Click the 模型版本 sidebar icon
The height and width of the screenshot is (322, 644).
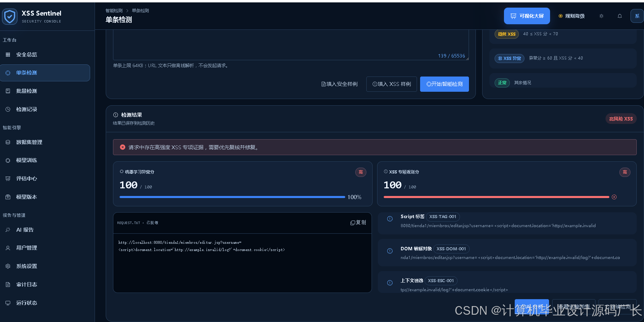click(x=8, y=197)
